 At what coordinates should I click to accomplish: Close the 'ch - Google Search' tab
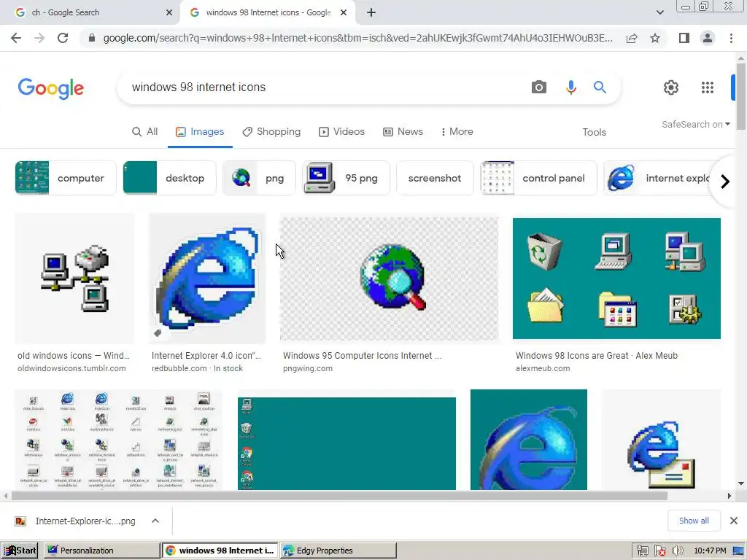pos(169,12)
